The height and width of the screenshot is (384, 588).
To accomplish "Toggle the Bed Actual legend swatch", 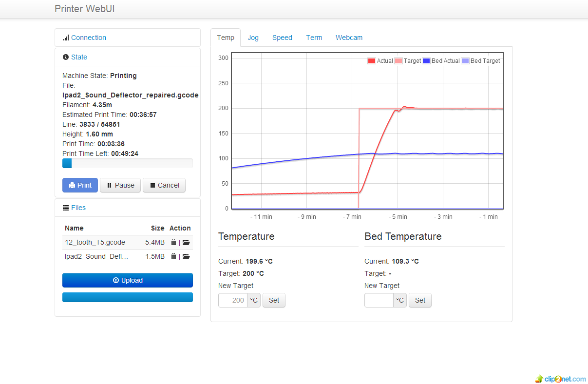I will pyautogui.click(x=426, y=61).
